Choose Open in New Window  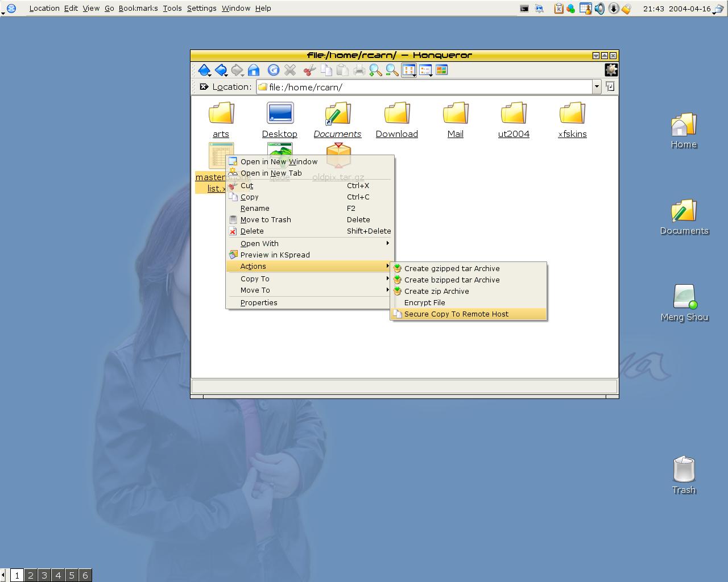tap(309, 161)
